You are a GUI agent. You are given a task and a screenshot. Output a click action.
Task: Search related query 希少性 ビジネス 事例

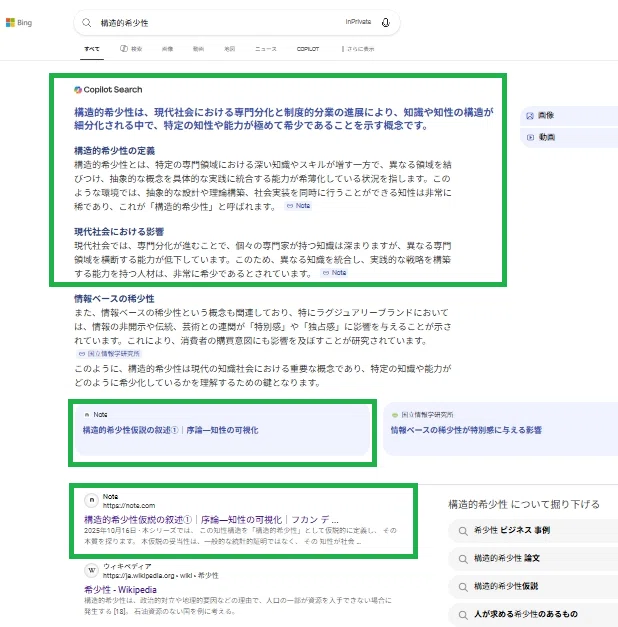pyautogui.click(x=534, y=531)
